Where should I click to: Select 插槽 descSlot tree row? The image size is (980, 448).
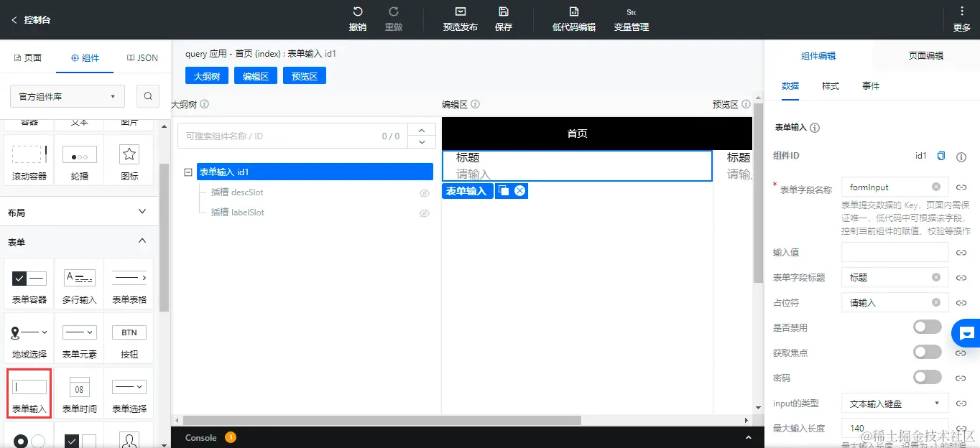[237, 192]
